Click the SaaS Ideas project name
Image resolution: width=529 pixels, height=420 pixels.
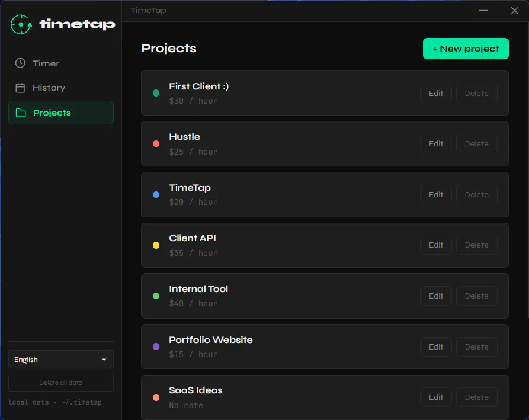[195, 390]
